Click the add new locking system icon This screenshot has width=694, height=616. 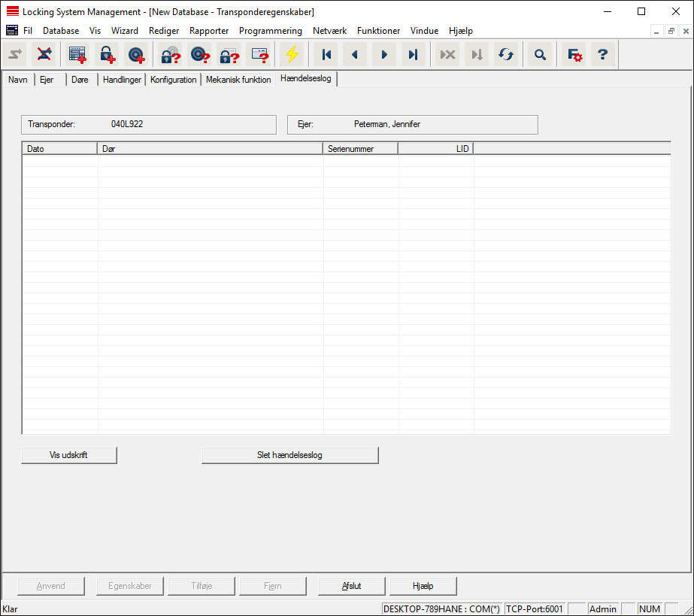point(77,55)
